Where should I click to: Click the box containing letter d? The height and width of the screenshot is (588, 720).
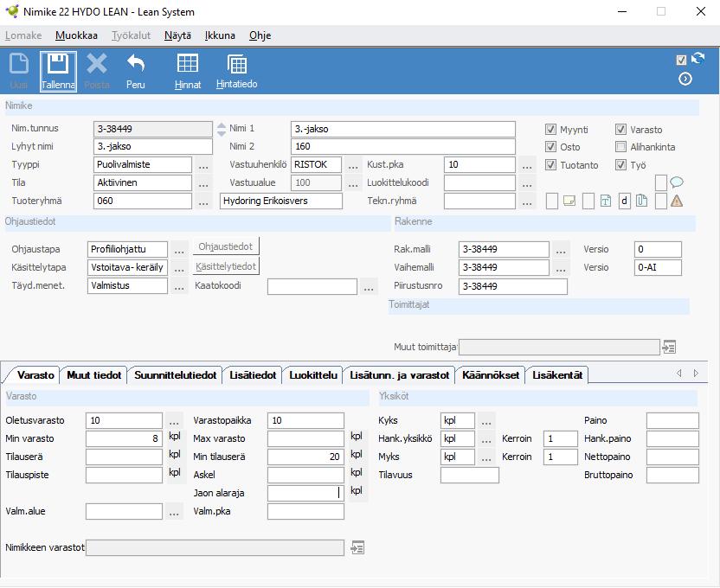(625, 201)
